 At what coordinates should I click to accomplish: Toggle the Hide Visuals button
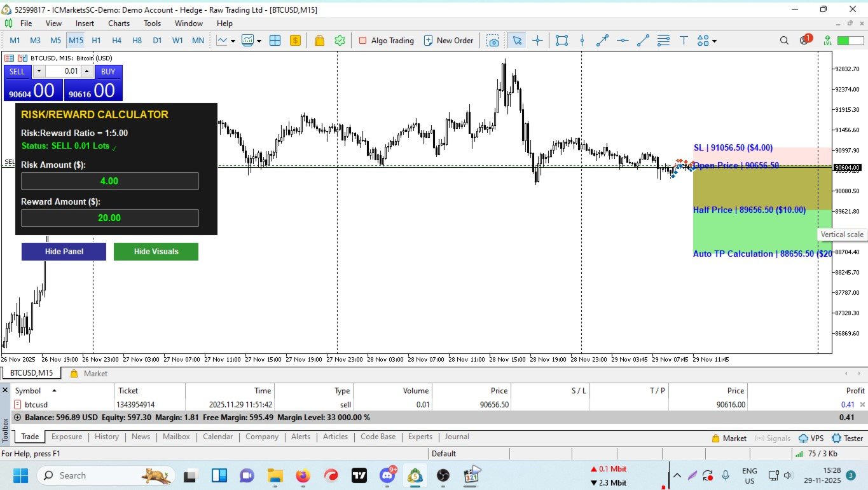coord(156,252)
